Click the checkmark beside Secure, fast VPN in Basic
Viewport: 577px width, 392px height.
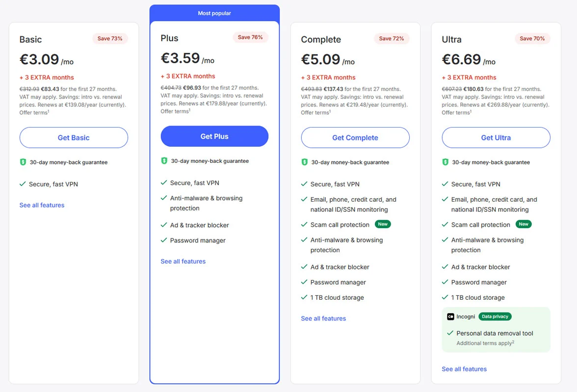coord(22,183)
